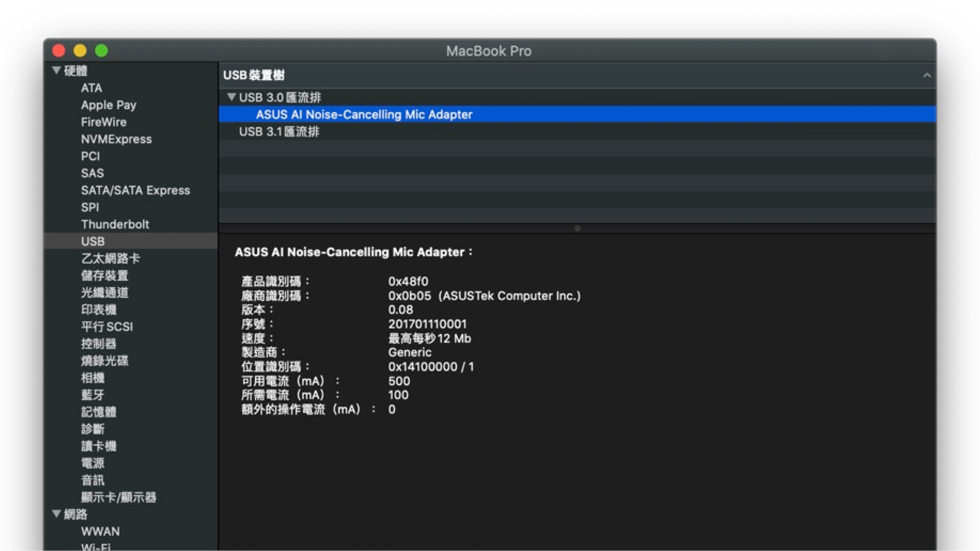Click the speed value 最高每秒 12 Mb
This screenshot has height=551, width=980.
430,338
